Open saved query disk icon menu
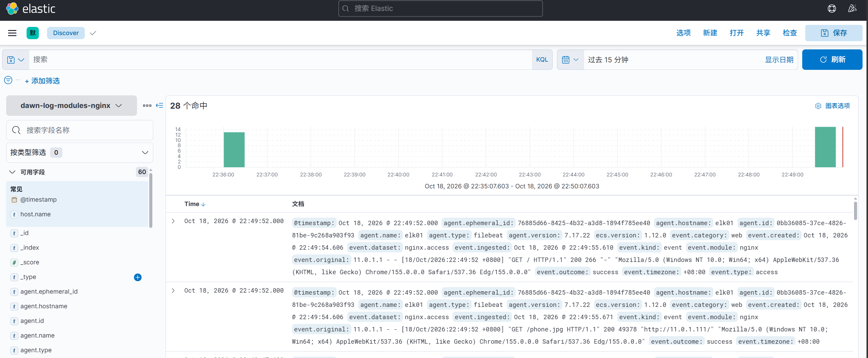 pos(16,60)
